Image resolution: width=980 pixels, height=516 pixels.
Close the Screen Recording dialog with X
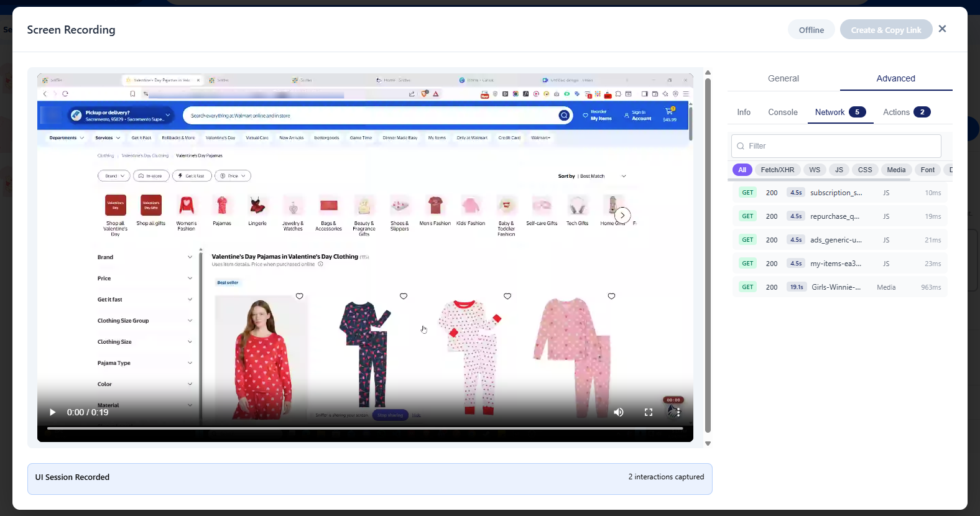(x=942, y=29)
